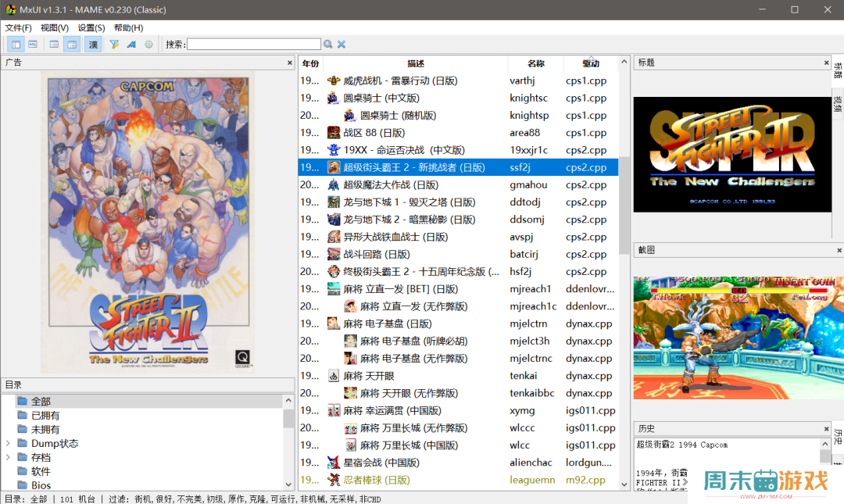Switch to the 视频 side tab
This screenshot has height=504, width=844.
[838, 104]
